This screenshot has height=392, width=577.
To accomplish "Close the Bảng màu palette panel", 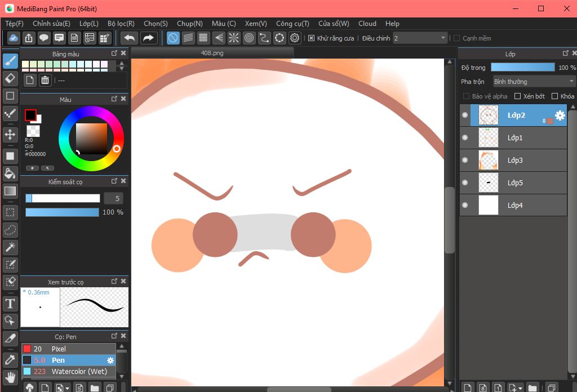I will [123, 54].
